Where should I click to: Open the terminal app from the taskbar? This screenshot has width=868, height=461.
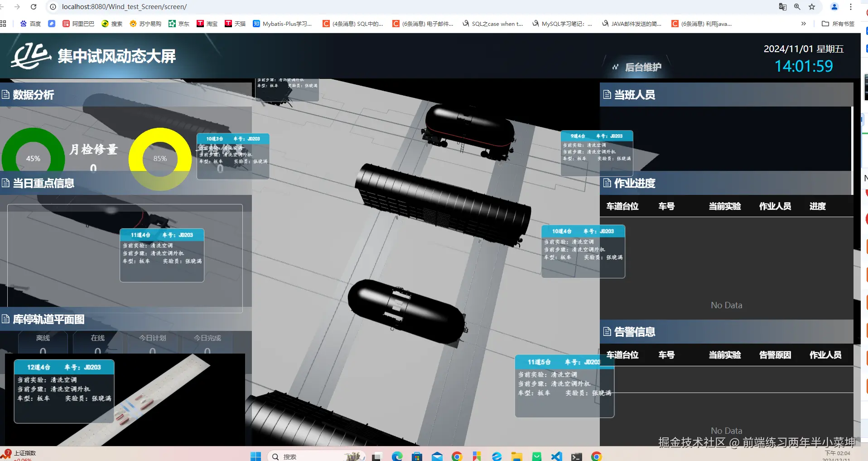[x=577, y=456]
